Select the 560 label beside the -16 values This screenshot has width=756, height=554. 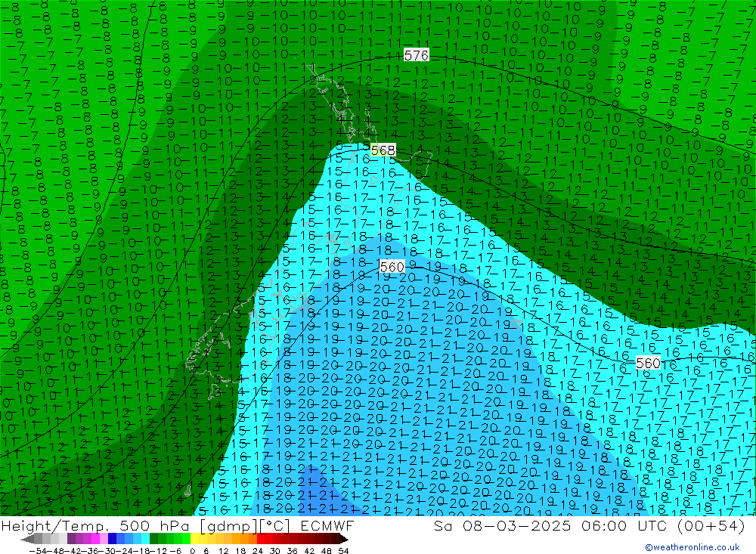648,363
